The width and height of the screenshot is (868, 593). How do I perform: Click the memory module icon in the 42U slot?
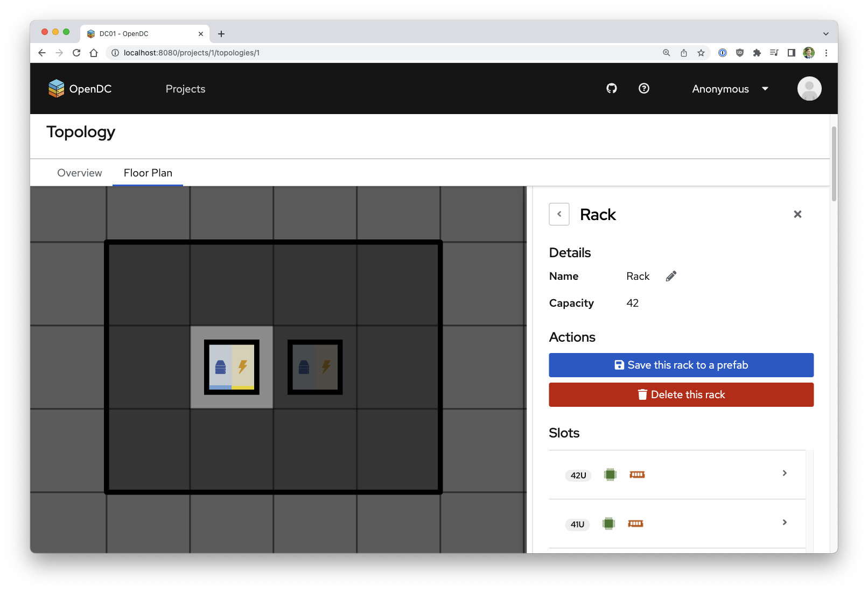pyautogui.click(x=637, y=475)
